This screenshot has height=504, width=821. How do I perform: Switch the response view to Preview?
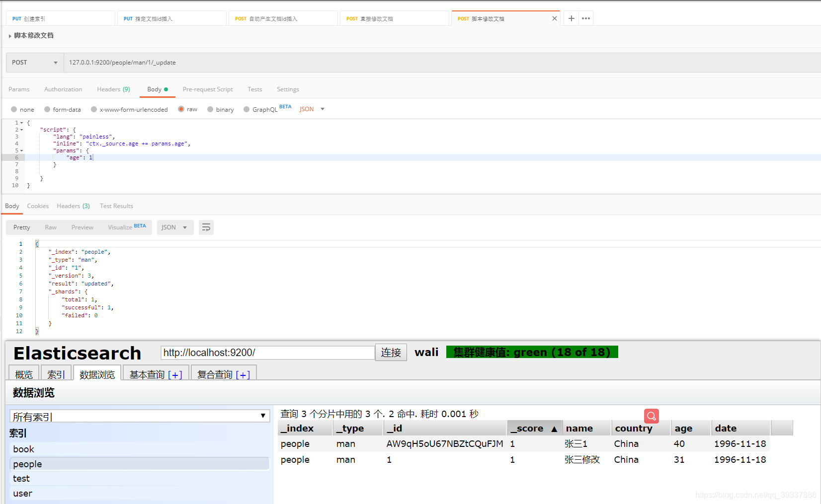point(82,227)
